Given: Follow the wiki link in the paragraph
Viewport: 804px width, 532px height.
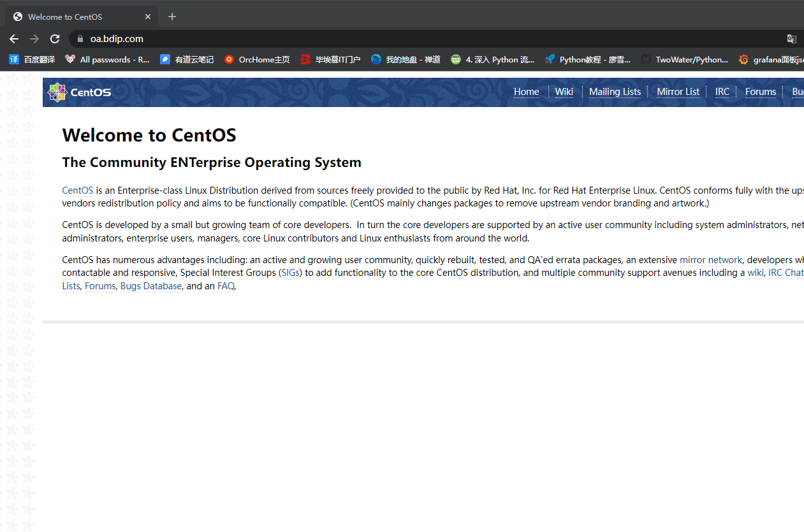Looking at the screenshot, I should coord(756,273).
